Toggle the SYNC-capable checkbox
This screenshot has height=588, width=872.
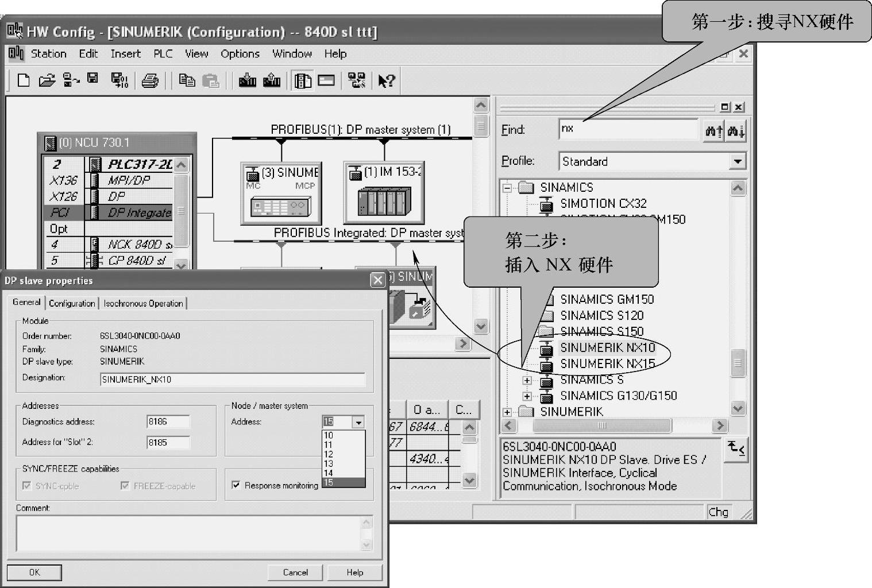click(26, 486)
